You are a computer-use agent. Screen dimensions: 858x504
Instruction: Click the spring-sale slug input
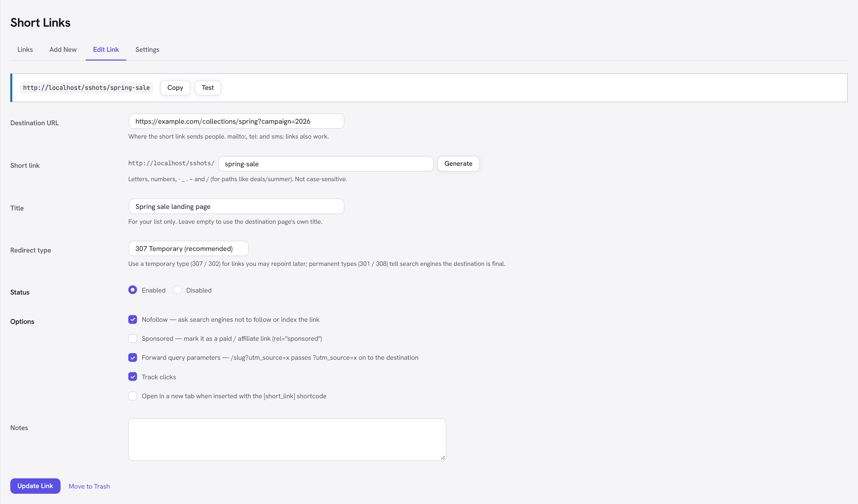[326, 164]
